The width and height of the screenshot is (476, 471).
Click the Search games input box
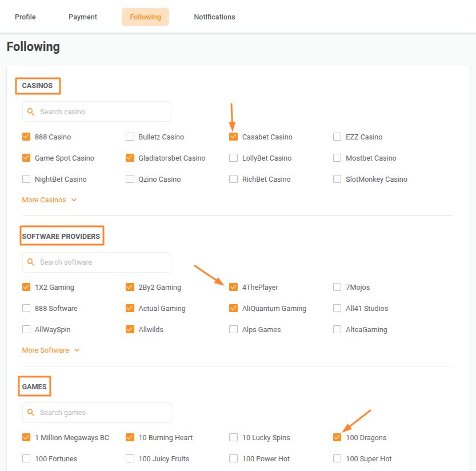tap(97, 412)
